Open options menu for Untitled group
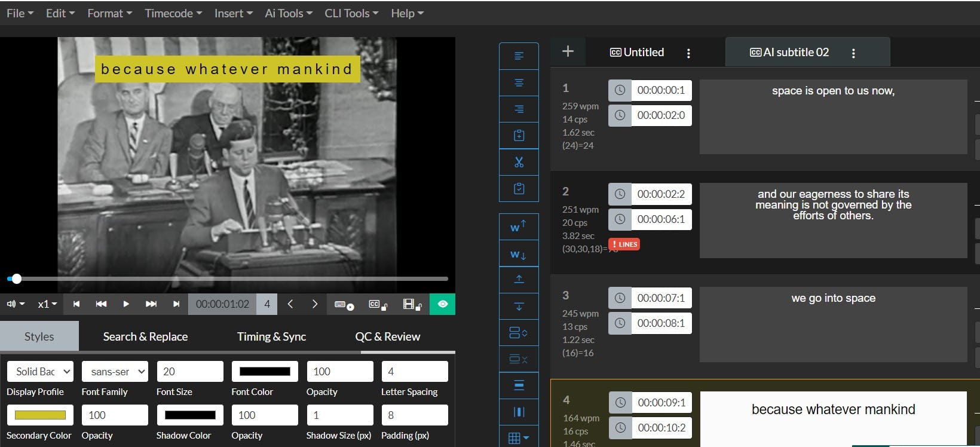The width and height of the screenshot is (980, 447). tap(688, 53)
